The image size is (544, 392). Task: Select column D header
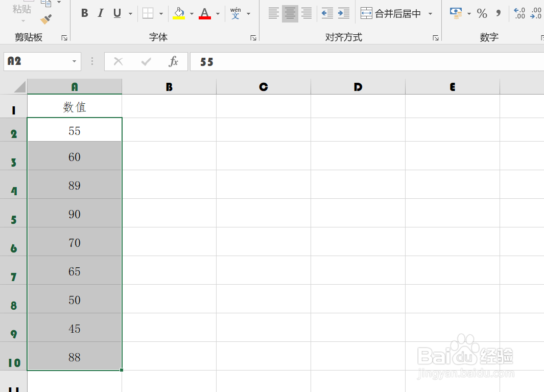point(358,86)
